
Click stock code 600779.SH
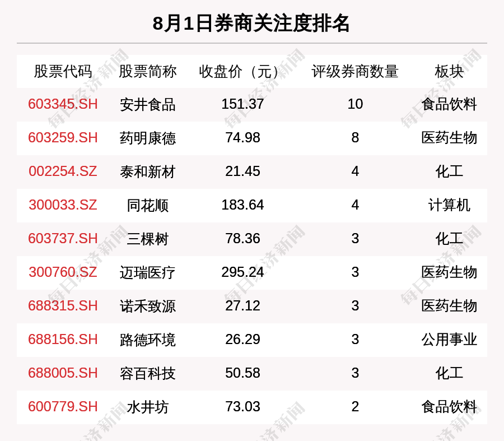click(x=63, y=407)
